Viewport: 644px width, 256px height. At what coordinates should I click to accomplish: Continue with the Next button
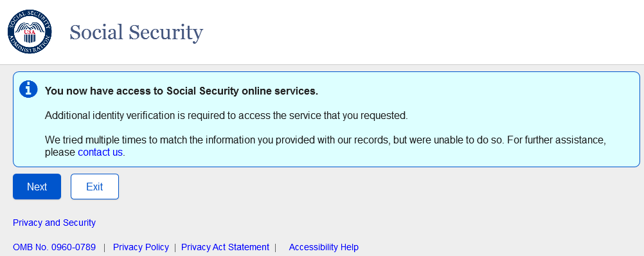(37, 187)
